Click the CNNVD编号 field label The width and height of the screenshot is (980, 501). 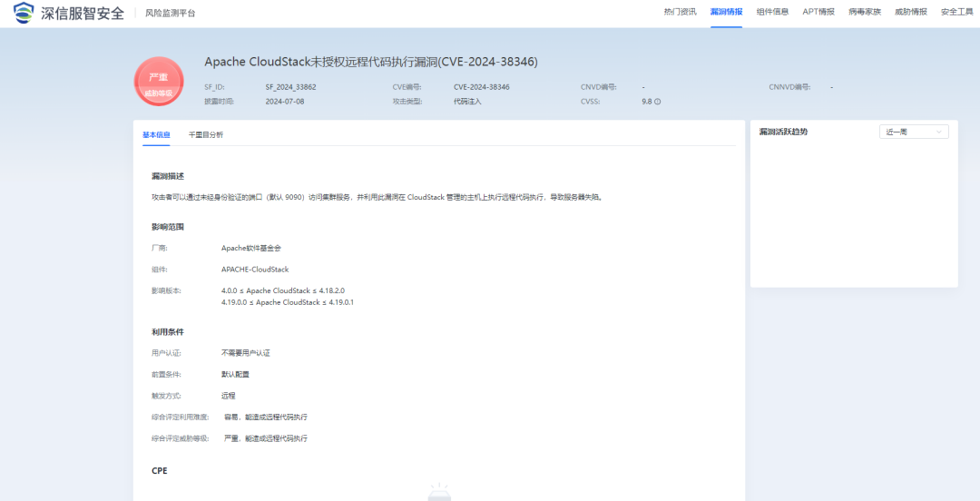(x=789, y=87)
